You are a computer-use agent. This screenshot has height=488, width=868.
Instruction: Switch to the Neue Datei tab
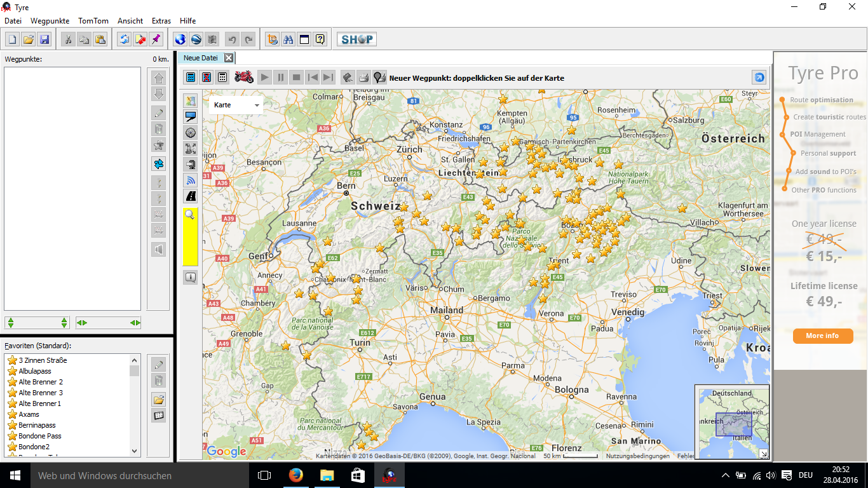pos(201,58)
